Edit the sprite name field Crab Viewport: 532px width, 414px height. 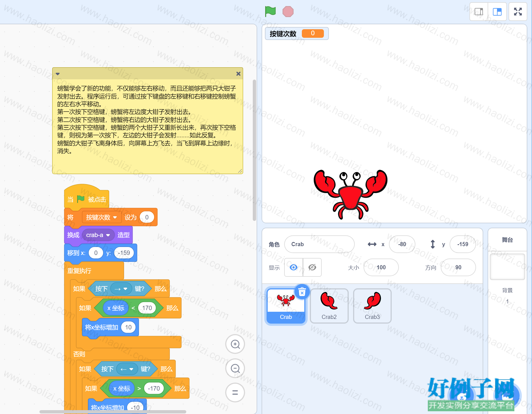[x=319, y=244]
